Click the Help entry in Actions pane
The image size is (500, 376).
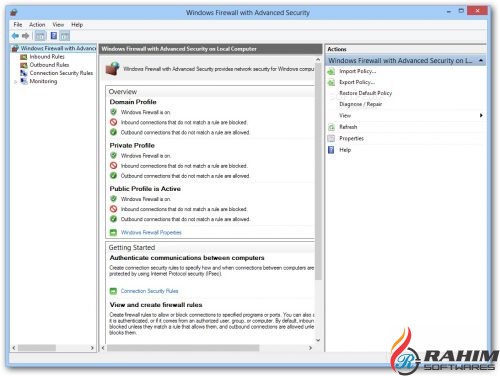[345, 150]
